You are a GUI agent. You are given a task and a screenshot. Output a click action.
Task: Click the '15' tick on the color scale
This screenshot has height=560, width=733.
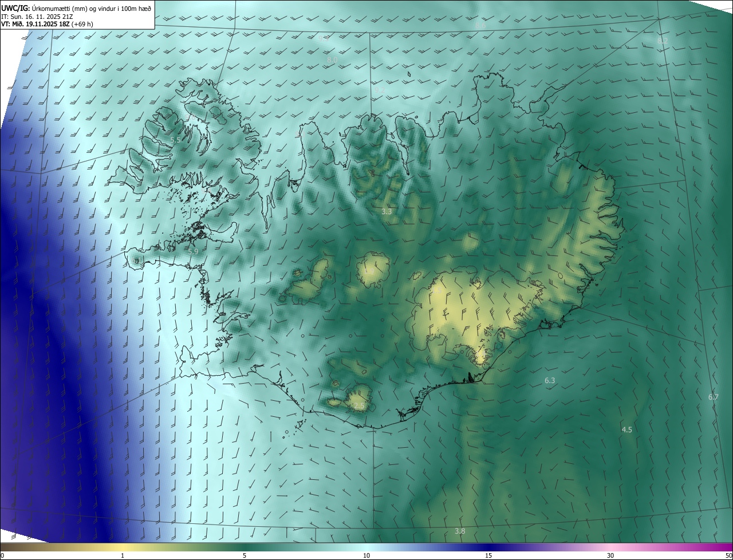488,556
